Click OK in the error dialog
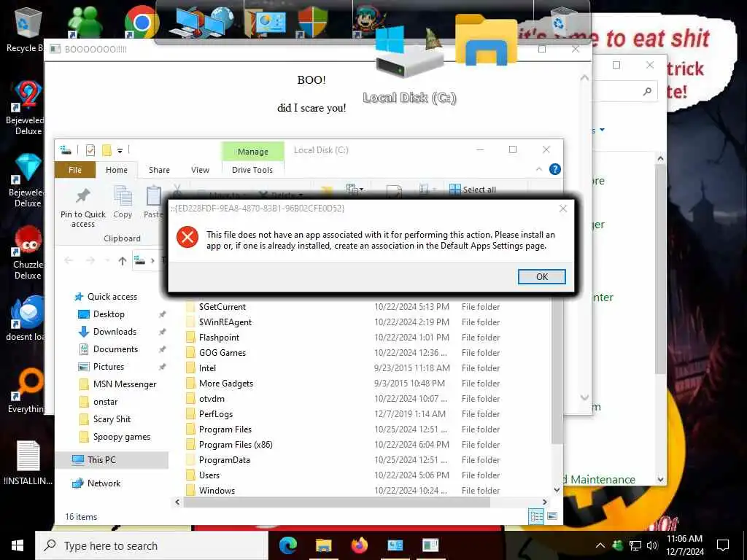 (542, 276)
